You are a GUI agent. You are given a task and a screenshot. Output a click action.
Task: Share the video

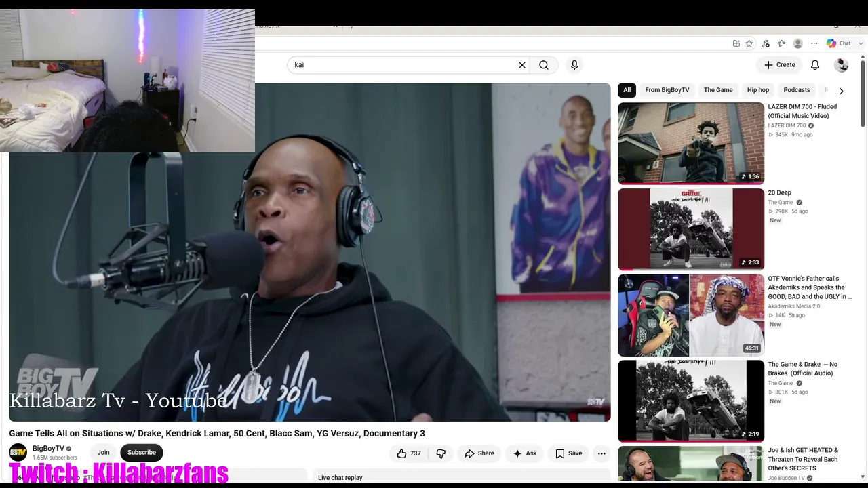tap(479, 453)
